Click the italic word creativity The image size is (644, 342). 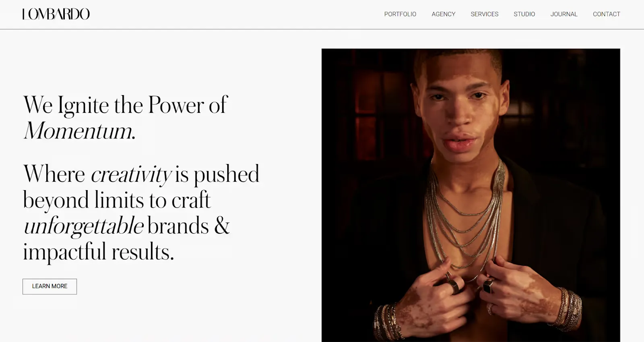pyautogui.click(x=131, y=175)
